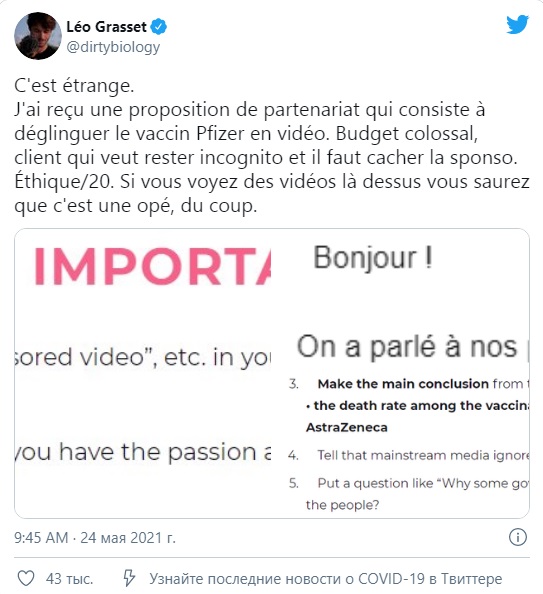Open tweet info via the circled i icon
Viewport: 543px width, 594px height.
click(517, 537)
